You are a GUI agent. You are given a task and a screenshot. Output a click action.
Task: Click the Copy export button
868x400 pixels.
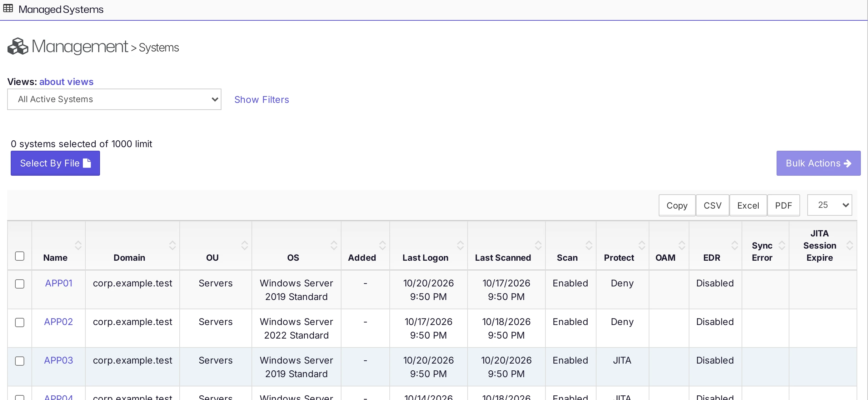click(x=677, y=205)
